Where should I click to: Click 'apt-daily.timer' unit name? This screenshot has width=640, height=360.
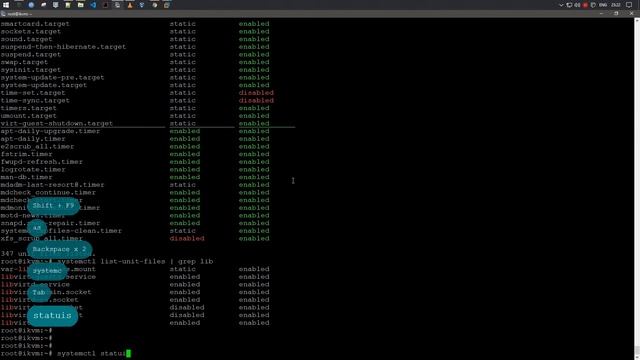(x=33, y=139)
